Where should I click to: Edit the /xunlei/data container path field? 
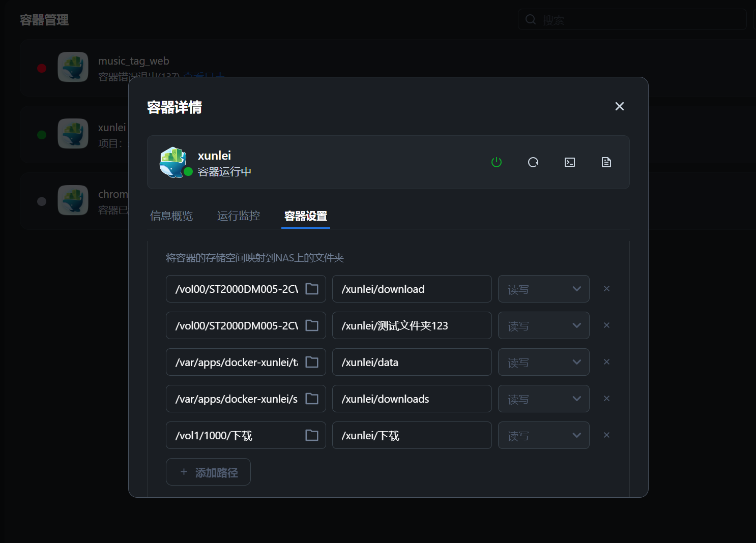[412, 362]
